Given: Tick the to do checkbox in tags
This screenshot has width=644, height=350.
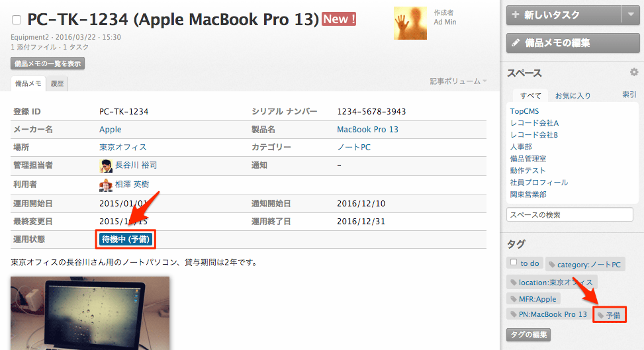Looking at the screenshot, I should click(x=514, y=262).
